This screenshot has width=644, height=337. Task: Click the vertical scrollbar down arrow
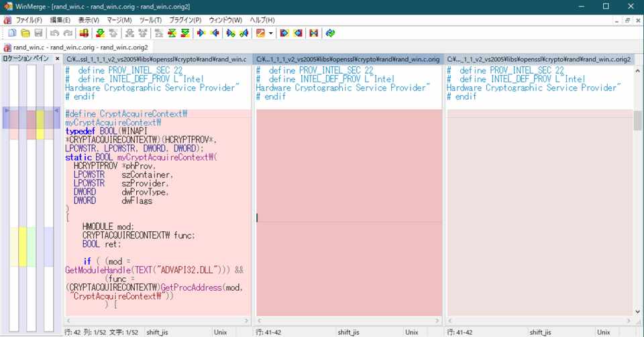point(637,312)
